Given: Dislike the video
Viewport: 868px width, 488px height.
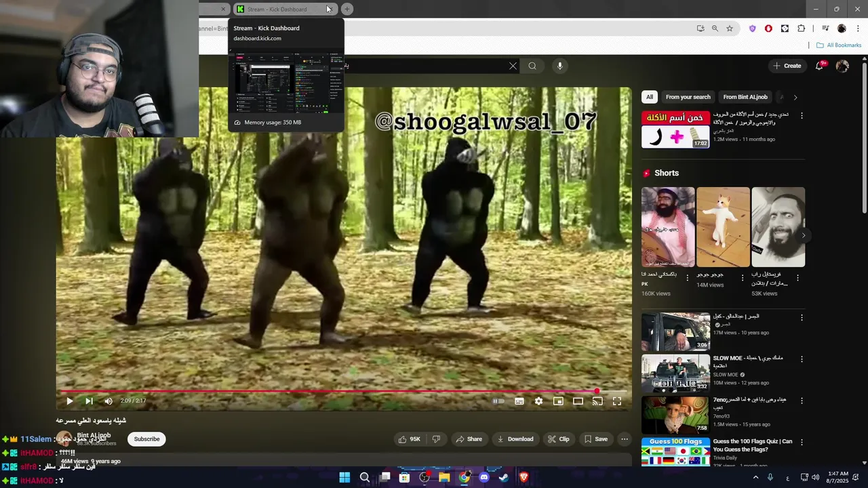Looking at the screenshot, I should (436, 439).
